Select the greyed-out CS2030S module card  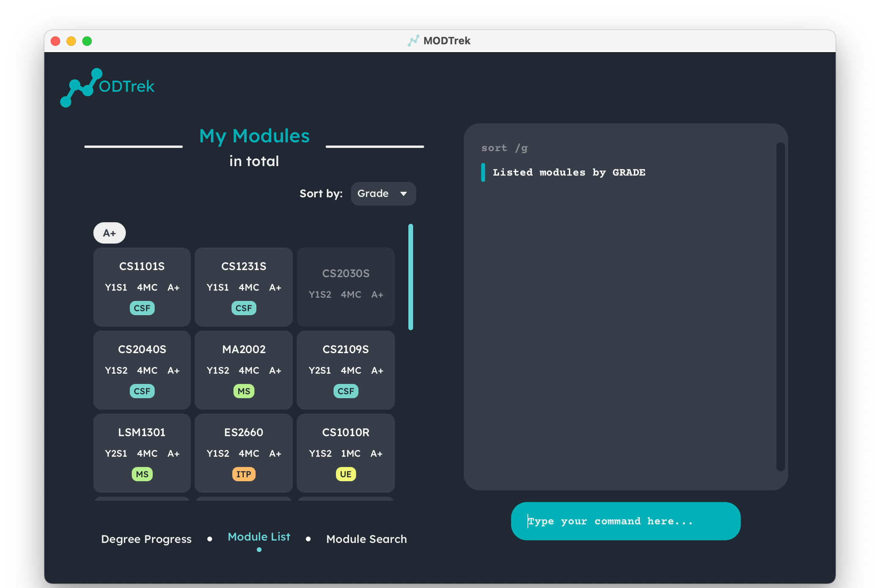pos(346,287)
